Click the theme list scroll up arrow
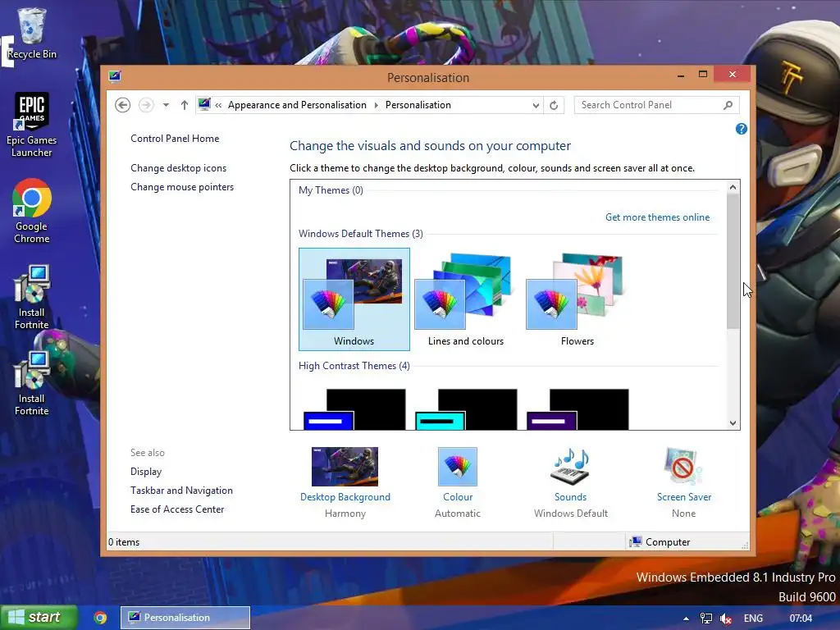The width and height of the screenshot is (840, 630). coord(733,187)
